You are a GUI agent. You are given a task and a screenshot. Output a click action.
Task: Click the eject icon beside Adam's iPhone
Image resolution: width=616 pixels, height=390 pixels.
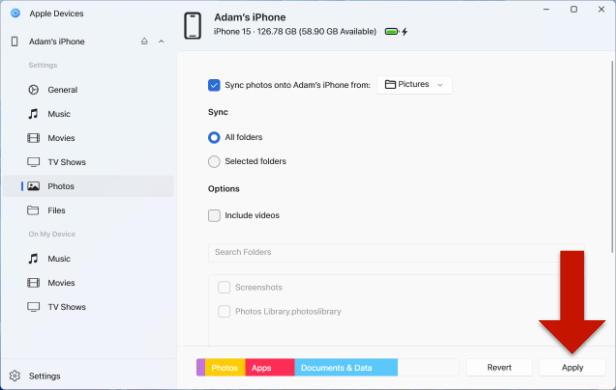pos(144,41)
